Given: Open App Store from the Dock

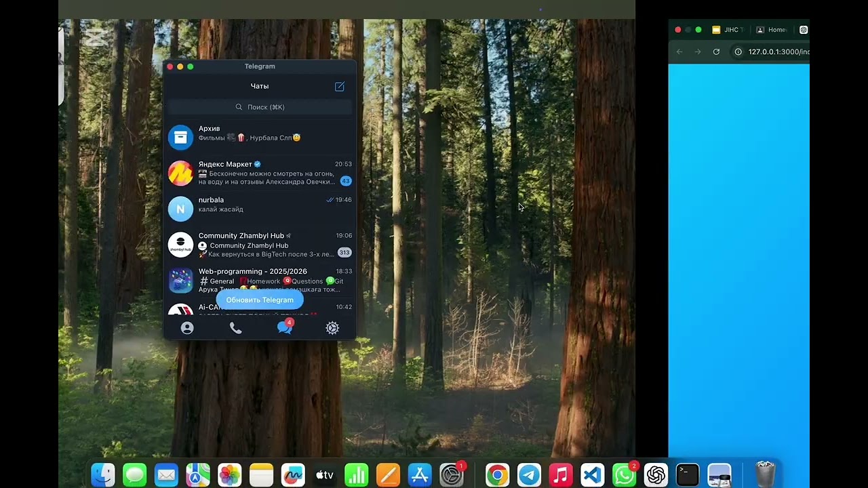Looking at the screenshot, I should 420,475.
